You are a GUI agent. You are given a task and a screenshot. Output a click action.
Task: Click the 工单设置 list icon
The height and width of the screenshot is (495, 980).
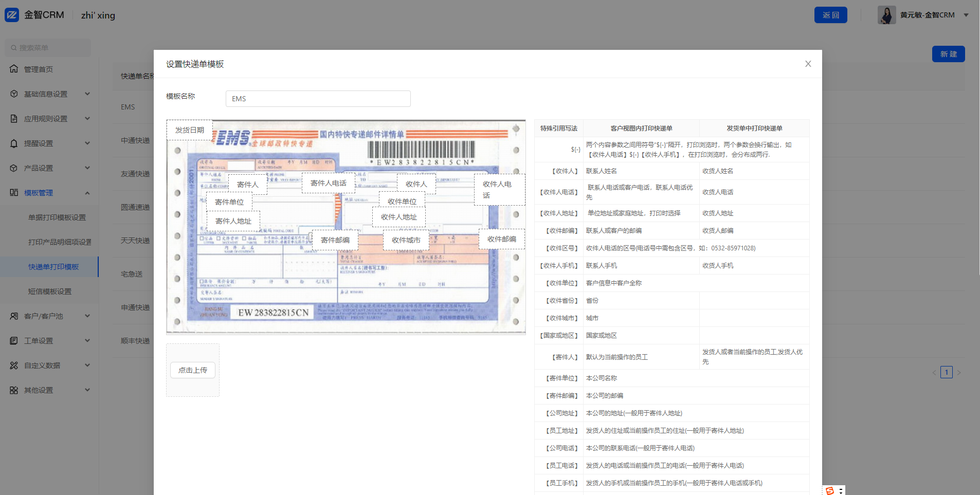[14, 340]
